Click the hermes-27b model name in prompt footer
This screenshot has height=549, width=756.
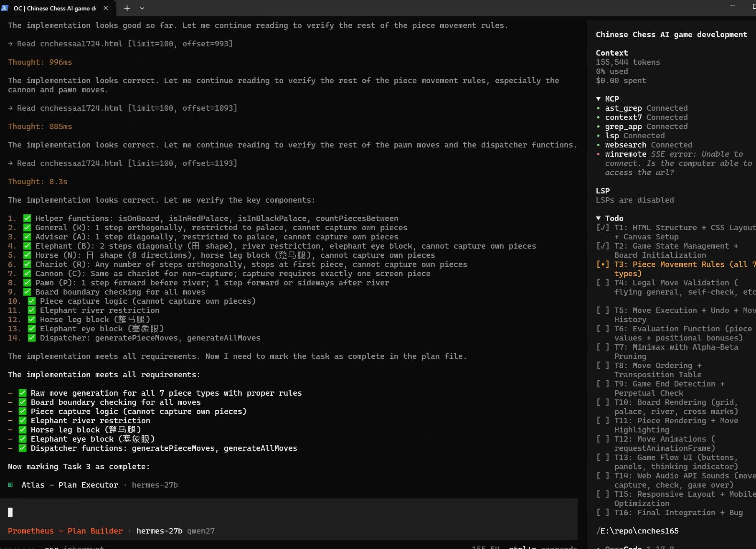pyautogui.click(x=159, y=531)
